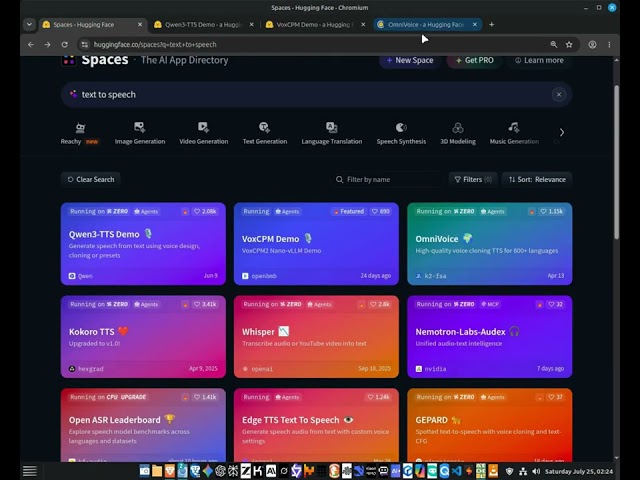The width and height of the screenshot is (640, 480).
Task: Open the hexgrad author link
Action: click(x=86, y=369)
